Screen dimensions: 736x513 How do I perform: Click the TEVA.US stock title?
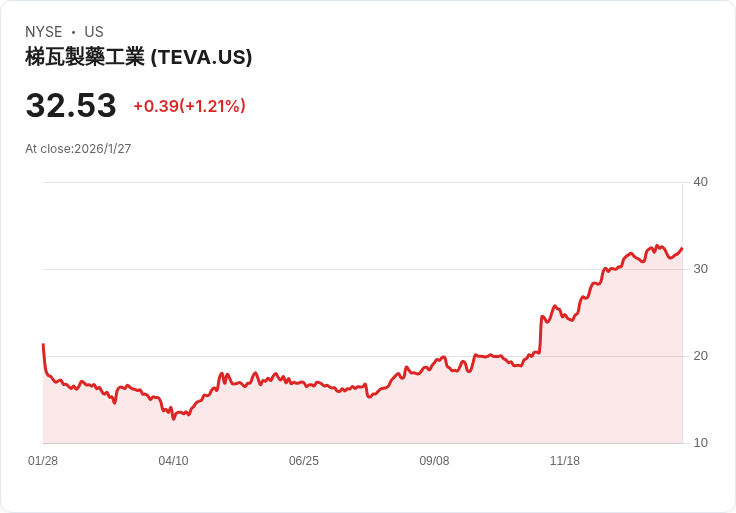[138, 57]
